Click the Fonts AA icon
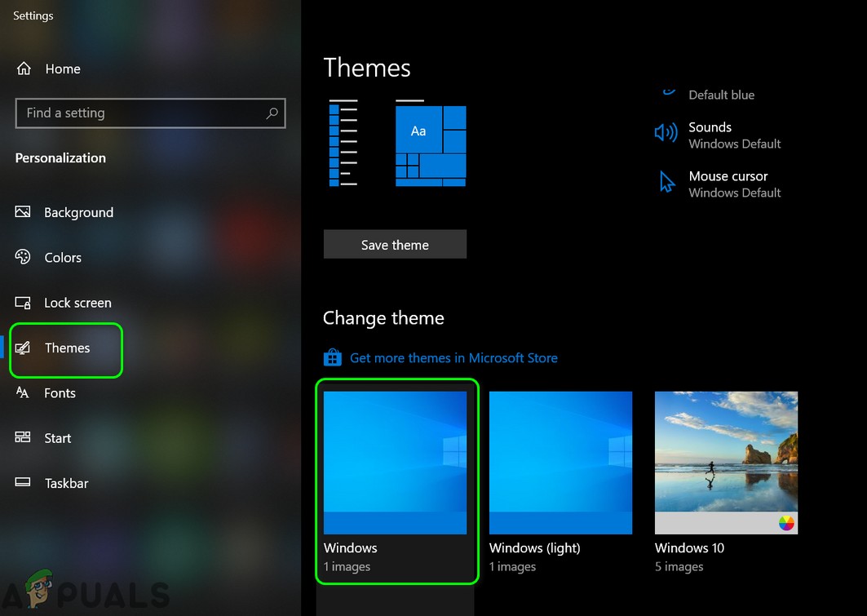The width and height of the screenshot is (867, 616). pyautogui.click(x=23, y=392)
